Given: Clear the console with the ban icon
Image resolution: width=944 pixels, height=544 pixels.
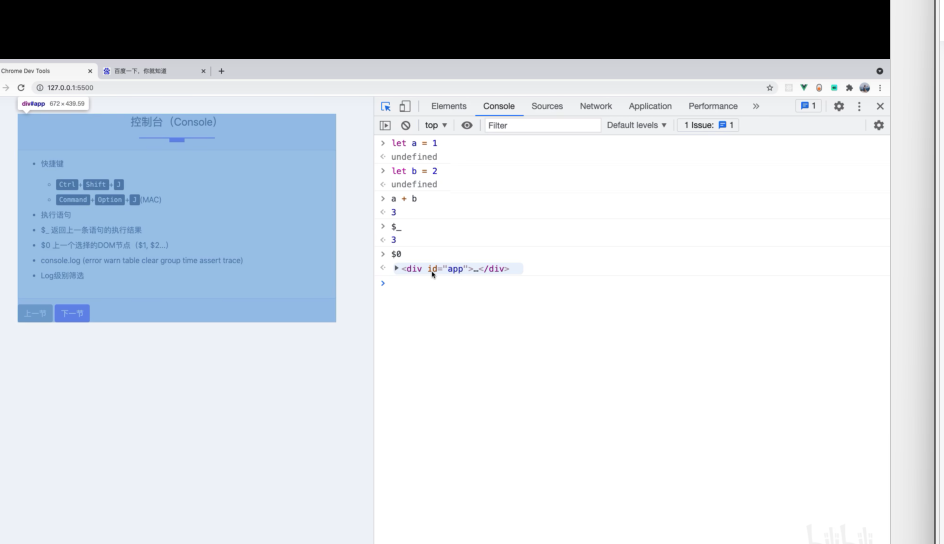Looking at the screenshot, I should (x=406, y=125).
